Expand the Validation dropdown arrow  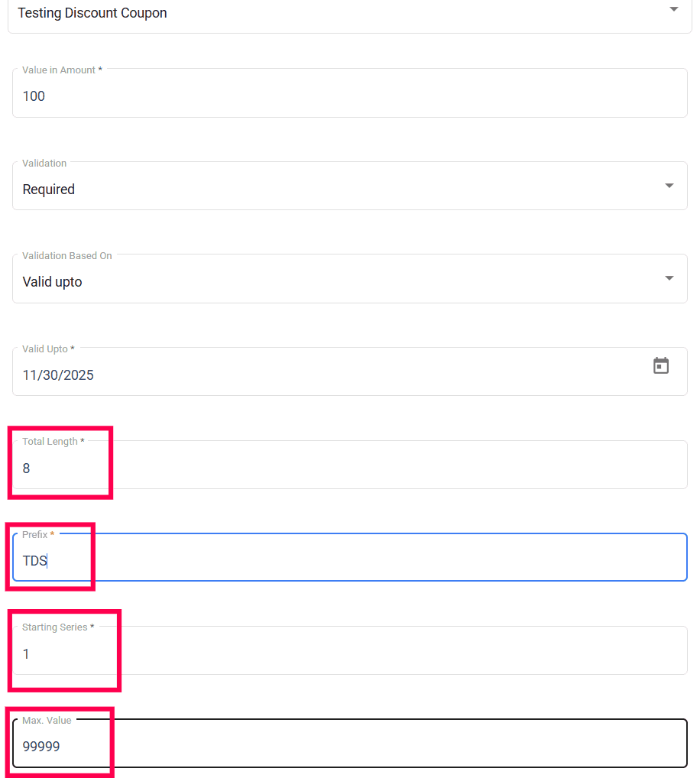[x=669, y=186]
